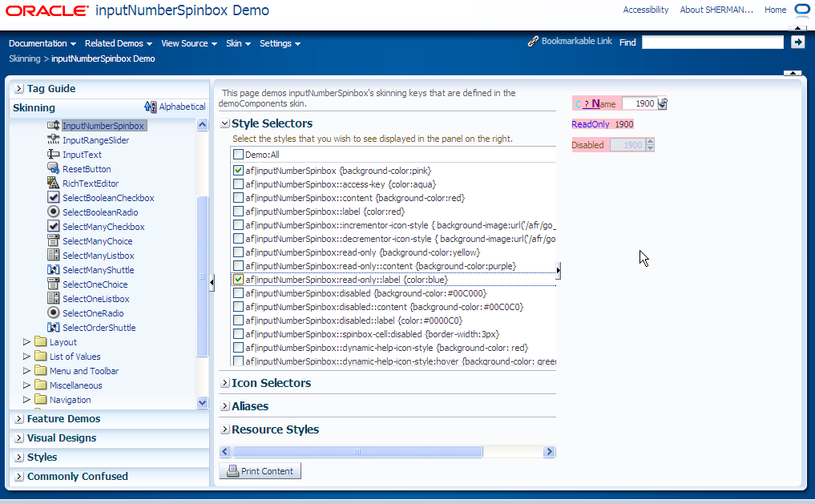Click the SelectManyCheckbox component icon
Screen dimensions: 815x504
tap(53, 226)
